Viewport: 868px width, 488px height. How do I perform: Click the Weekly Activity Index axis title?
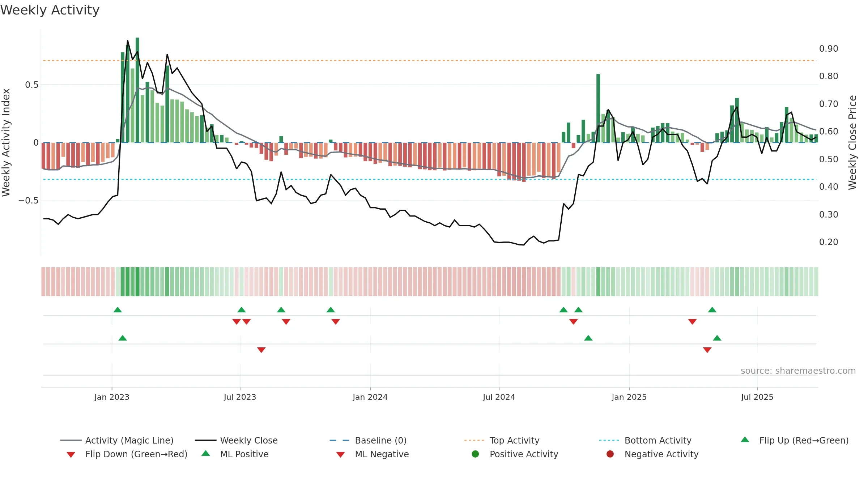(6, 142)
